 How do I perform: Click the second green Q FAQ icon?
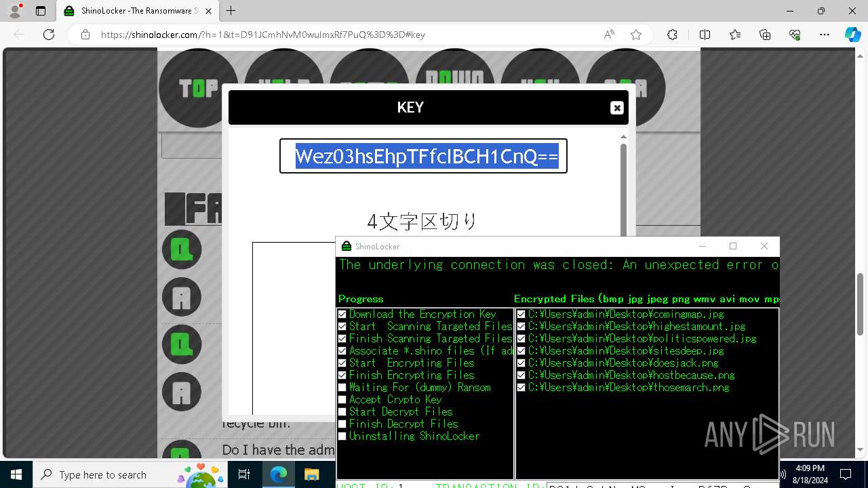tap(182, 344)
